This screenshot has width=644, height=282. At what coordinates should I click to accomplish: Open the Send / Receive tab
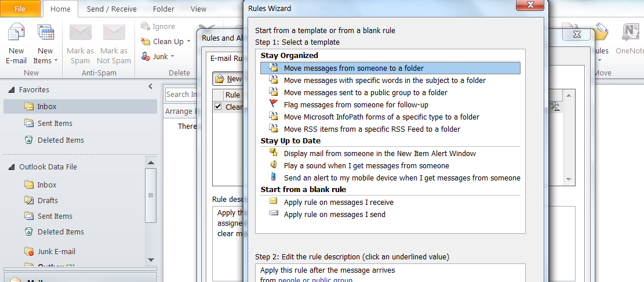coord(111,9)
